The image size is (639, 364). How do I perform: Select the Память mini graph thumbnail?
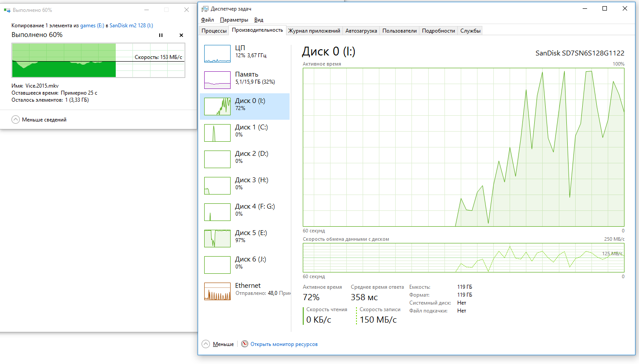tap(217, 80)
